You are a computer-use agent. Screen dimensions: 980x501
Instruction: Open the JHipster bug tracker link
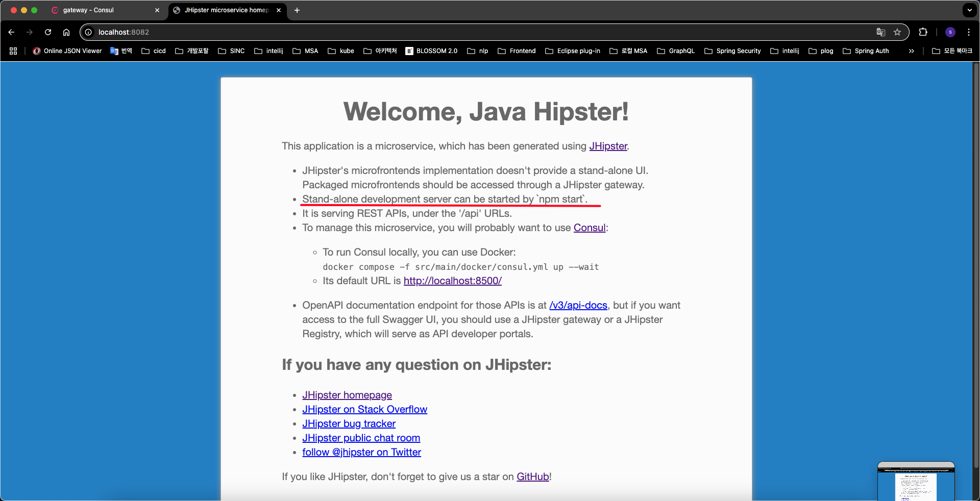click(349, 423)
